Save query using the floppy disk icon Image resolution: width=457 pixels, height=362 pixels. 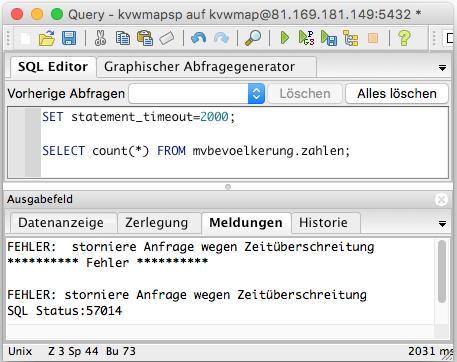click(x=69, y=38)
